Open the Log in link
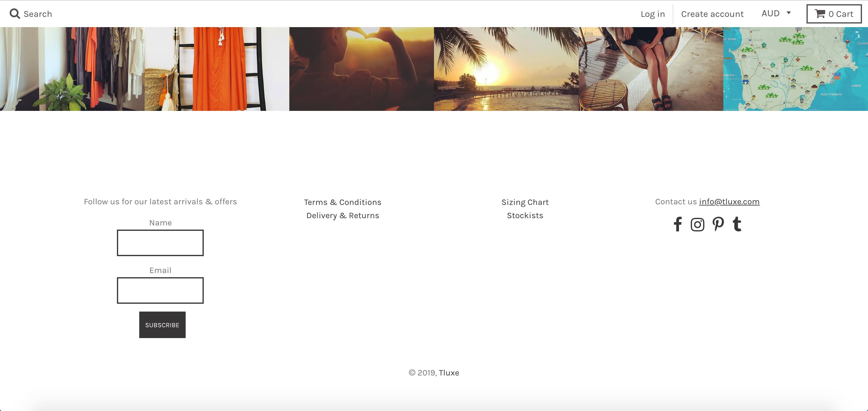The width and height of the screenshot is (868, 411). tap(653, 14)
